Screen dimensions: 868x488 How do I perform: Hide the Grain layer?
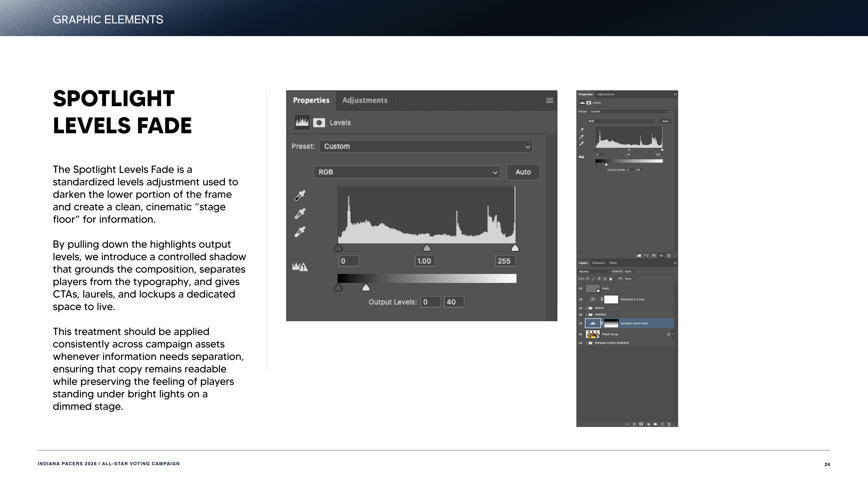click(580, 289)
